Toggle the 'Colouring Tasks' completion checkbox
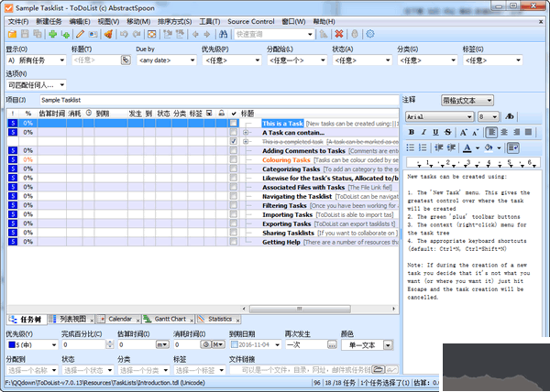 click(x=234, y=160)
